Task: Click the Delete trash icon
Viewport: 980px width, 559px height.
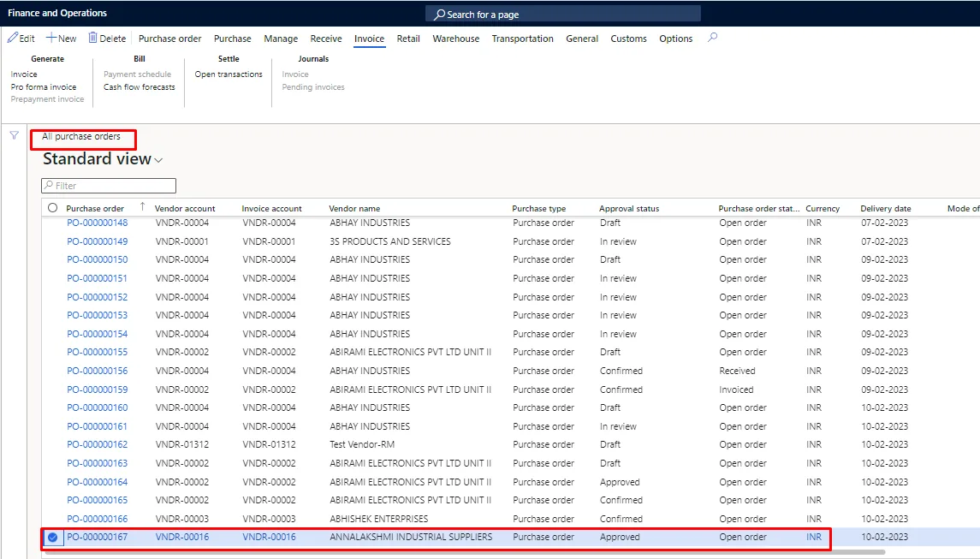Action: [92, 39]
